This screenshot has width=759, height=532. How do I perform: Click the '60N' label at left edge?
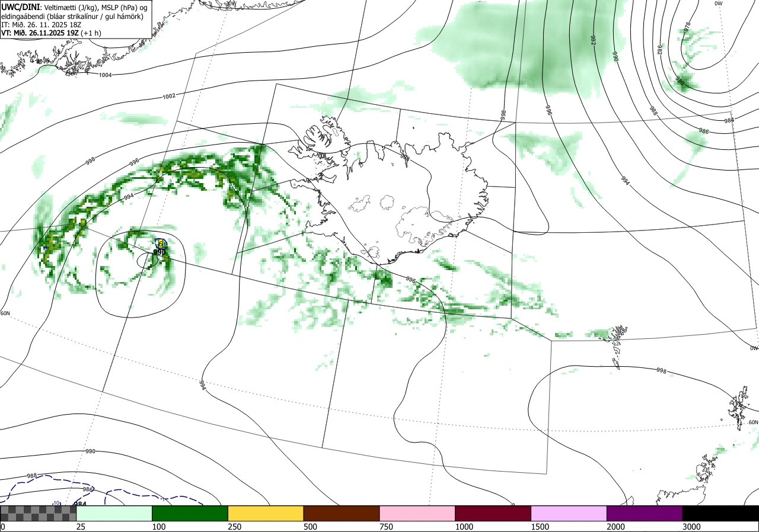click(x=6, y=313)
